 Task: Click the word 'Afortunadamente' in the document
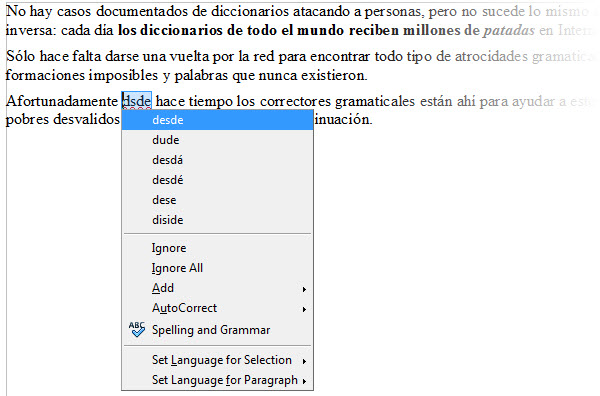[x=62, y=101]
